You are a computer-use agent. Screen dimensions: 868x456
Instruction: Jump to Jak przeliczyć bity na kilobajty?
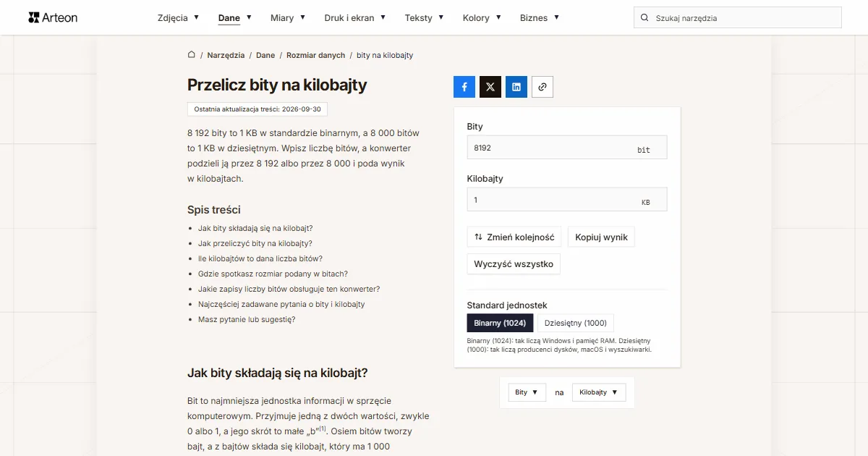coord(255,243)
